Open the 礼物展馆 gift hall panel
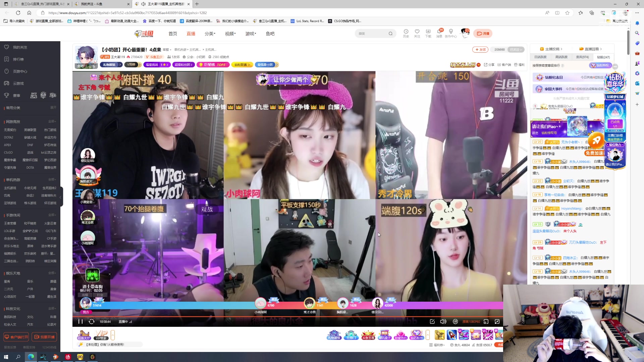Screen dimensions: 644x362 pyautogui.click(x=334, y=335)
